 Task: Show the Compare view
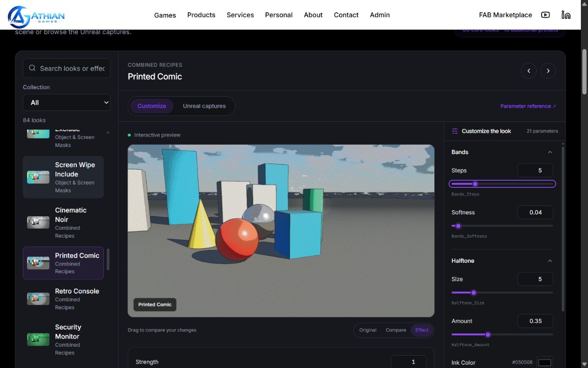(395, 330)
